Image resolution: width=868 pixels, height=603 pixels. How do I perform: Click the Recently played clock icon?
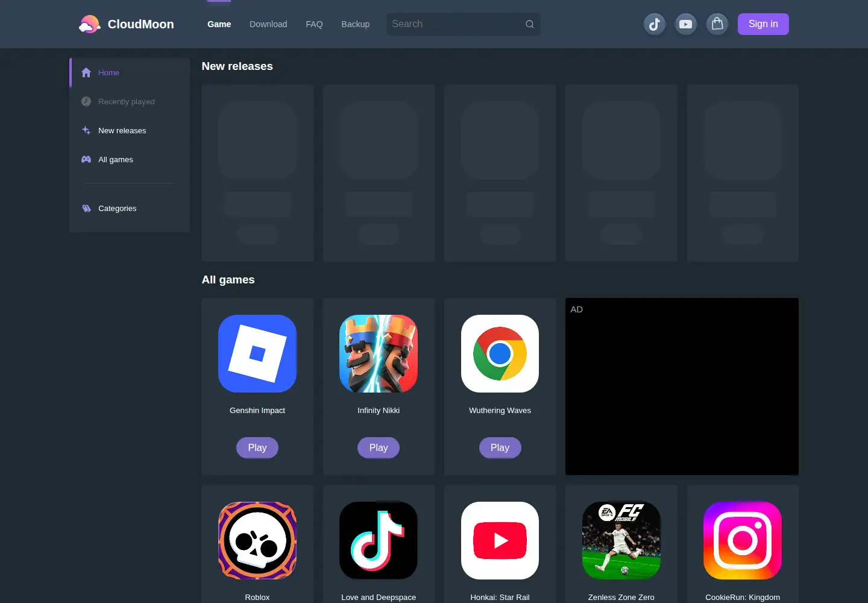click(86, 101)
